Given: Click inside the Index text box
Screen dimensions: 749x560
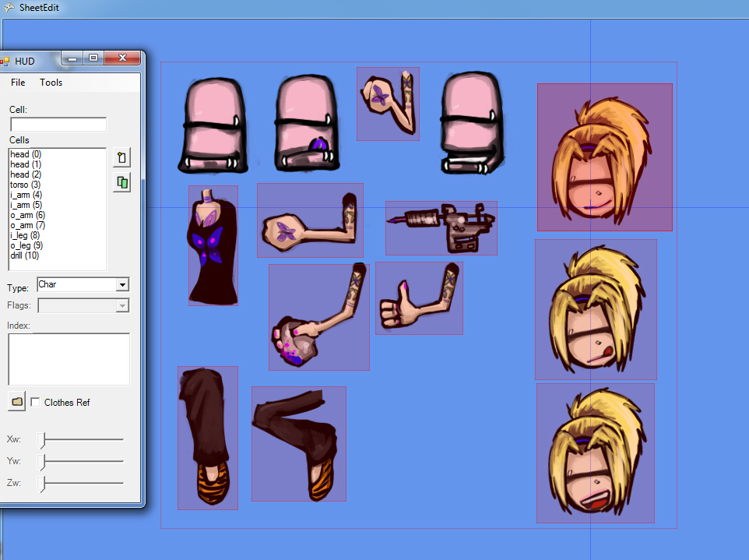Looking at the screenshot, I should [x=69, y=359].
